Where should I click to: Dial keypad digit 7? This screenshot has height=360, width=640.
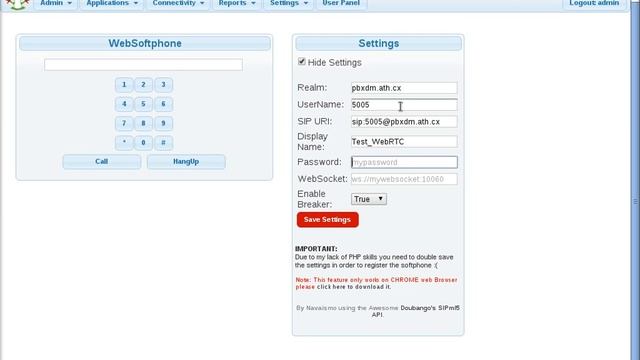(124, 123)
